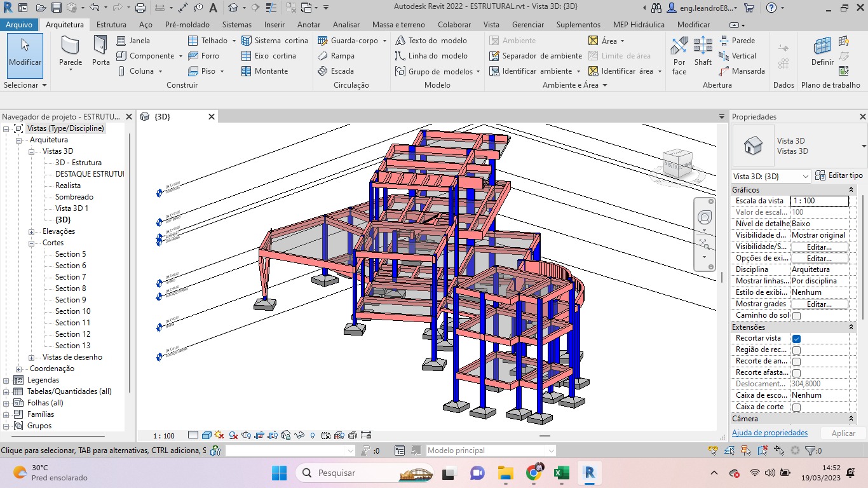The width and height of the screenshot is (868, 488).
Task: Switch to the Inserir ribbon tab
Action: click(x=275, y=25)
